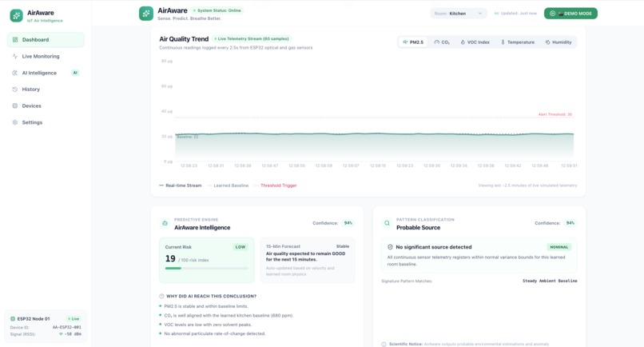Click the Temperature thermometer icon

[x=503, y=42]
